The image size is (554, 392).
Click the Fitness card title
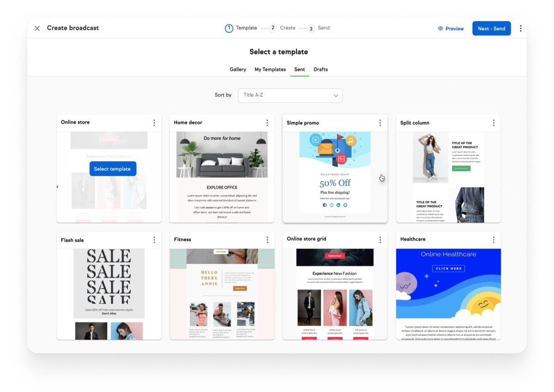pyautogui.click(x=182, y=240)
